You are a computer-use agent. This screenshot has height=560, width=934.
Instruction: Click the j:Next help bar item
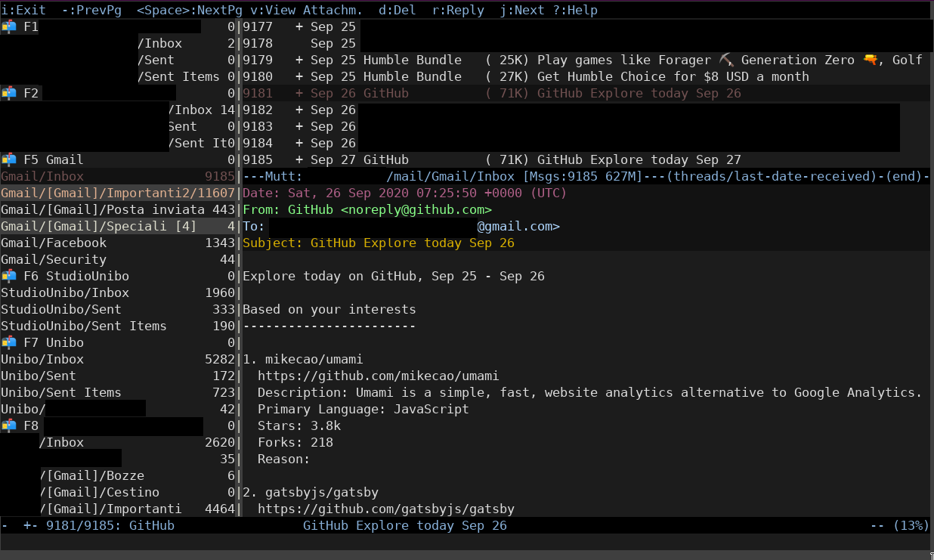point(522,11)
